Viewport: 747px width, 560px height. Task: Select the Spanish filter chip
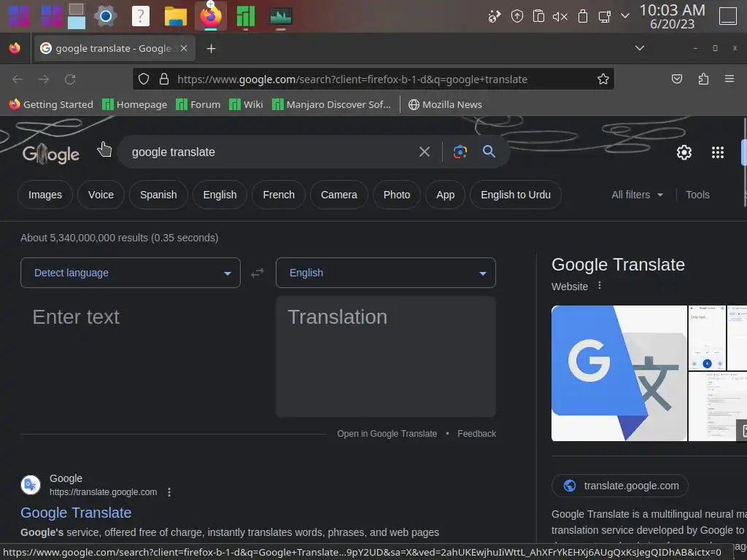(x=158, y=195)
